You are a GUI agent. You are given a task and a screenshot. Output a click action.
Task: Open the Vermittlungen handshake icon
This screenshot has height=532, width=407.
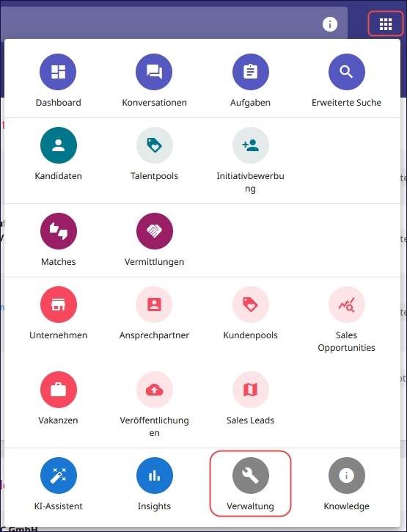[x=154, y=231]
